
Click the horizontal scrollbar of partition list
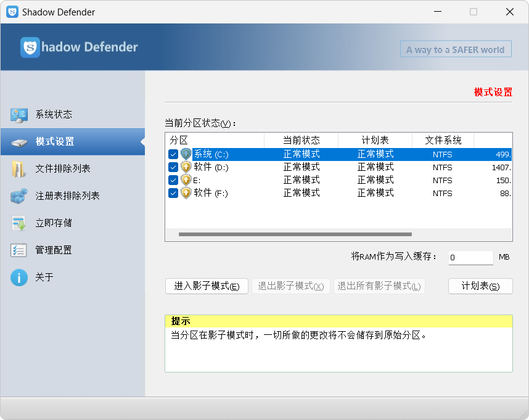coord(295,234)
